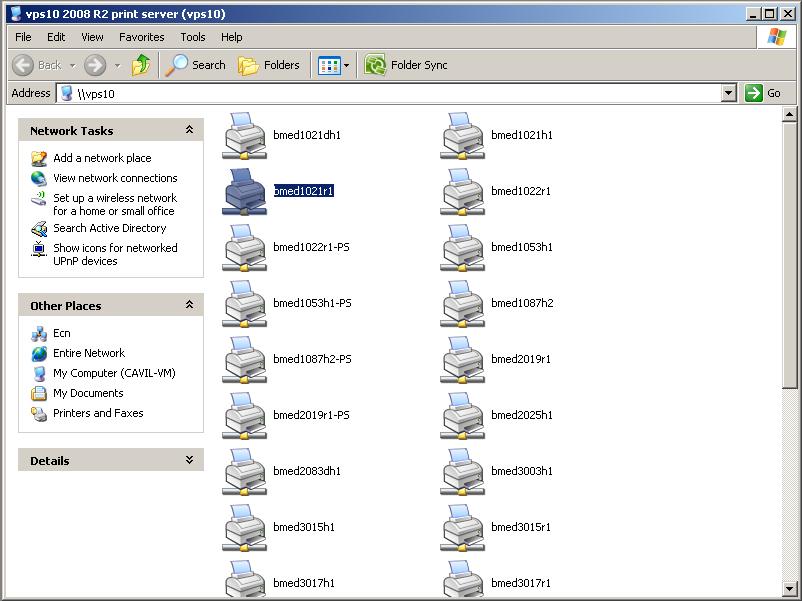Toggle the Folders pane button
This screenshot has width=802, height=601.
[269, 65]
